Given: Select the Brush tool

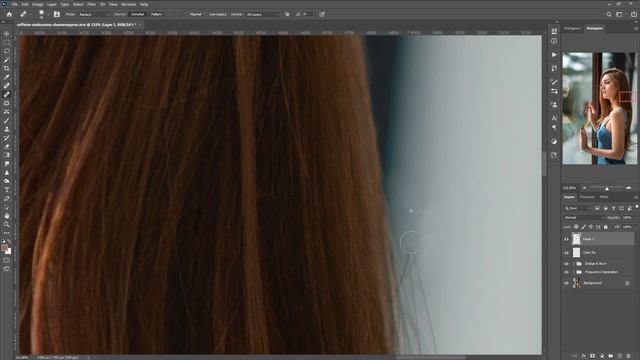Looking at the screenshot, I should point(7,120).
